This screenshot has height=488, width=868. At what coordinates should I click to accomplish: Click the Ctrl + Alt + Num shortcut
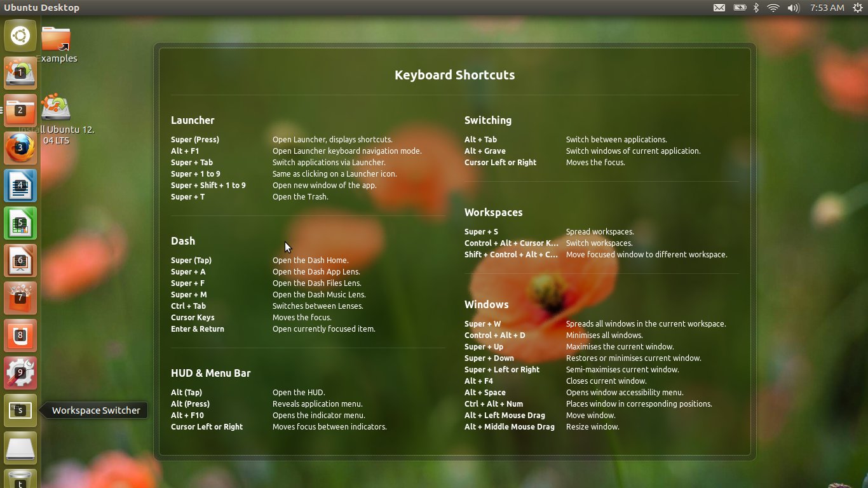point(494,404)
